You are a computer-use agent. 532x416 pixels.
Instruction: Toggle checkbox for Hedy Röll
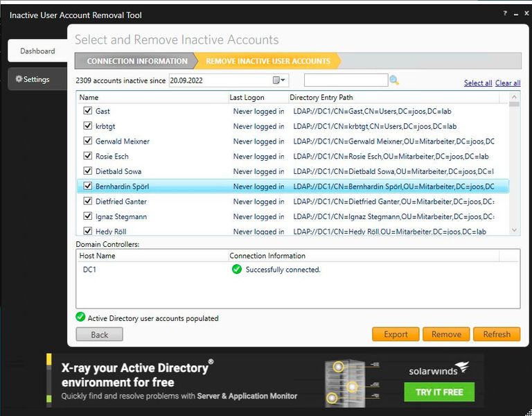(87, 231)
